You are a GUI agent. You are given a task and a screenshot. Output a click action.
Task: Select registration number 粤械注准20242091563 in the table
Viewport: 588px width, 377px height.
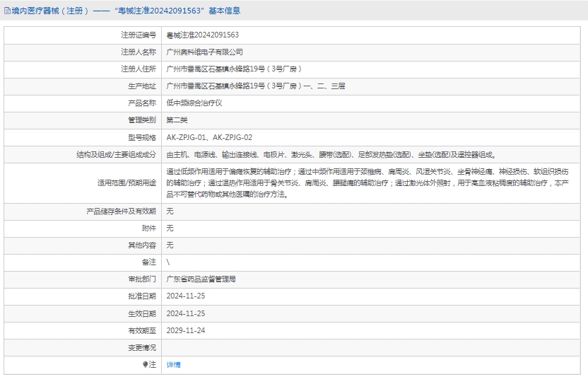(202, 35)
